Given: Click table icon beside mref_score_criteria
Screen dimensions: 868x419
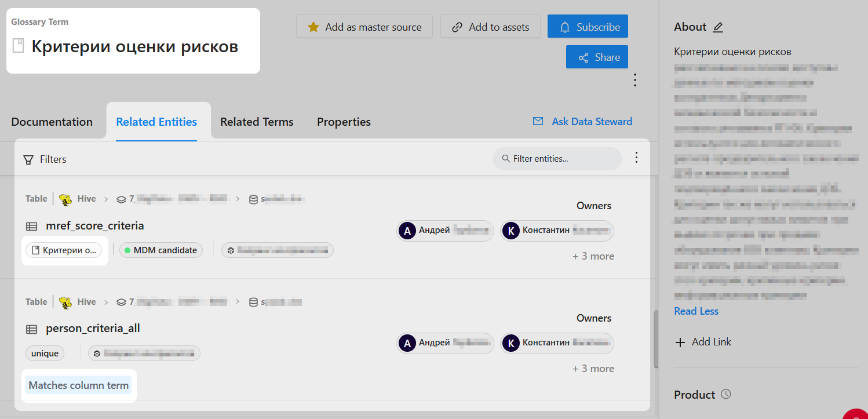Looking at the screenshot, I should pyautogui.click(x=32, y=226).
